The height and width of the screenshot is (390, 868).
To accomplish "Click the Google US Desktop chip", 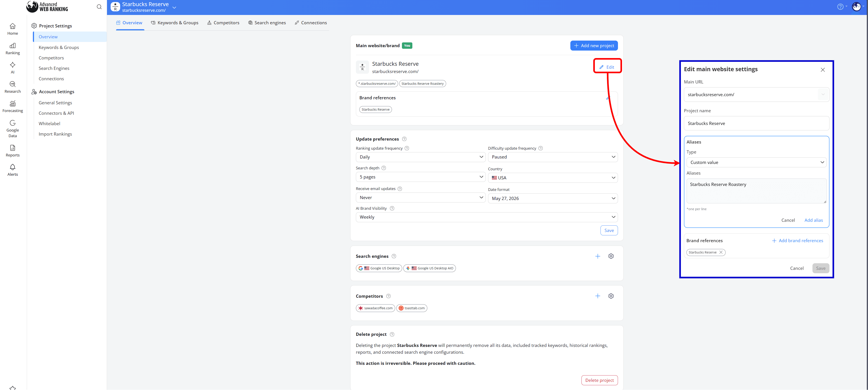I will (379, 268).
